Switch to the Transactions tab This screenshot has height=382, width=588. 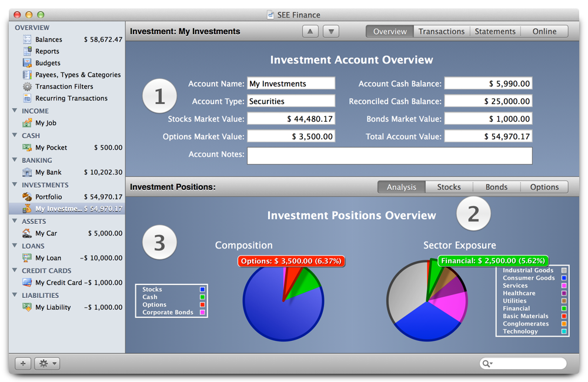[442, 31]
